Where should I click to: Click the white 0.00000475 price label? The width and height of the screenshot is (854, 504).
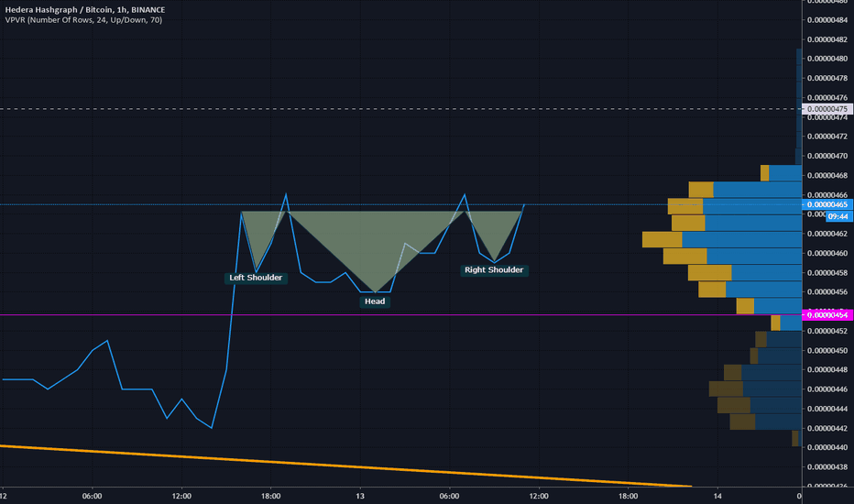click(x=827, y=109)
